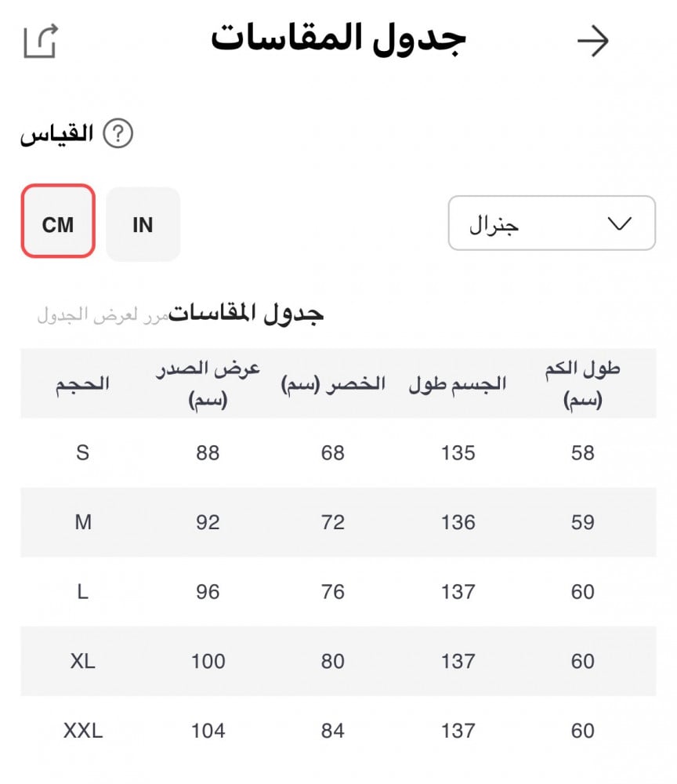Open the measurement help question mark icon
Image resolution: width=677 pixels, height=784 pixels.
click(x=118, y=134)
